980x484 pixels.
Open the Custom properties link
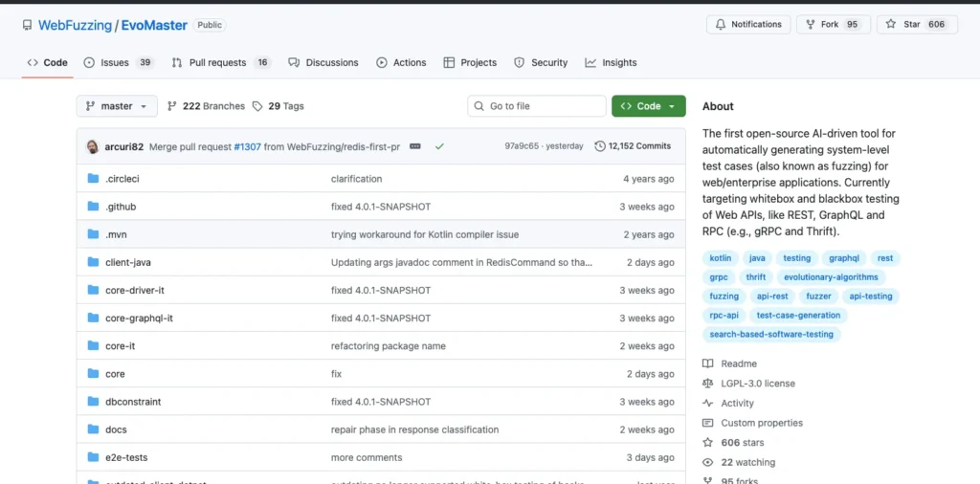tap(753, 423)
